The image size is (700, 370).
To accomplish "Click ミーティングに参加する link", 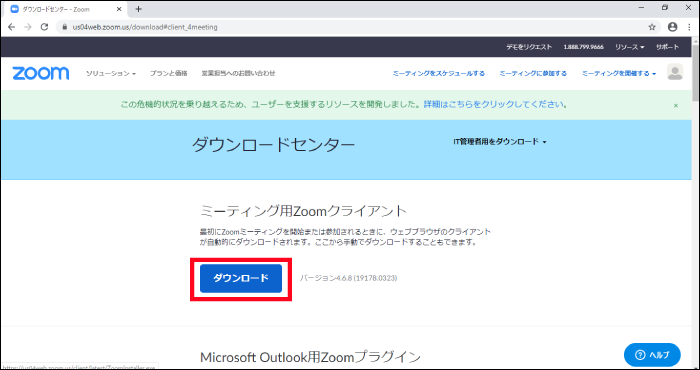I will point(533,73).
